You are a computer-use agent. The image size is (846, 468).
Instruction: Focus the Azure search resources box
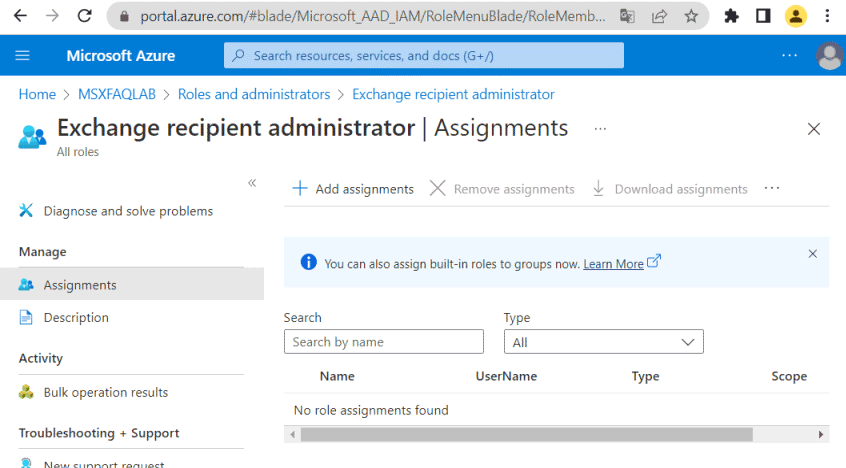pos(424,56)
